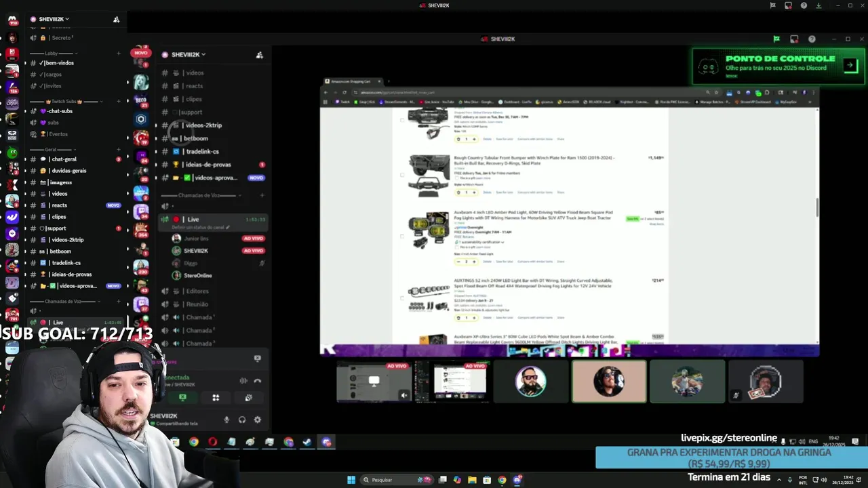This screenshot has height=488, width=868.
Task: Click the invite people icon beside the outer SHEVIII2K header
Action: pos(116,19)
